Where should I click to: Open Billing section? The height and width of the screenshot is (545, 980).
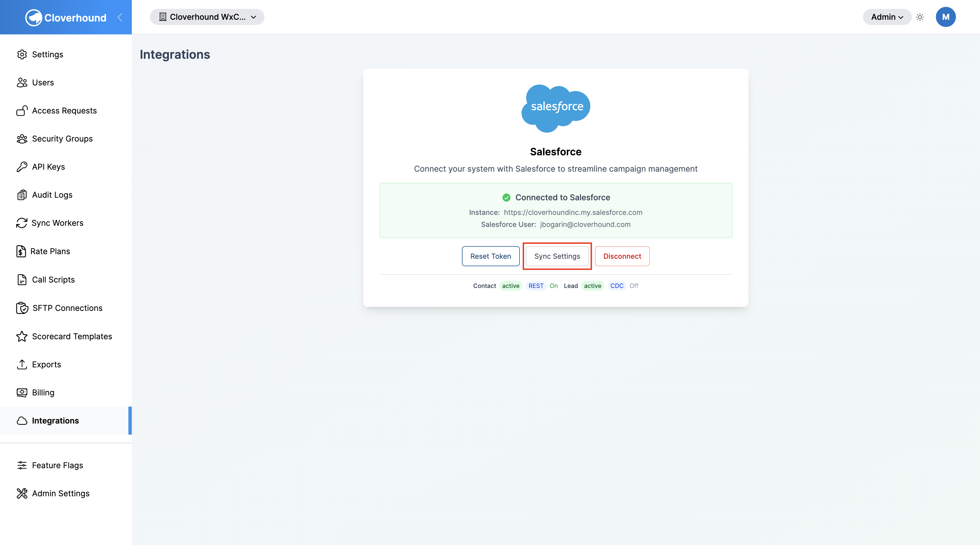tap(66, 393)
